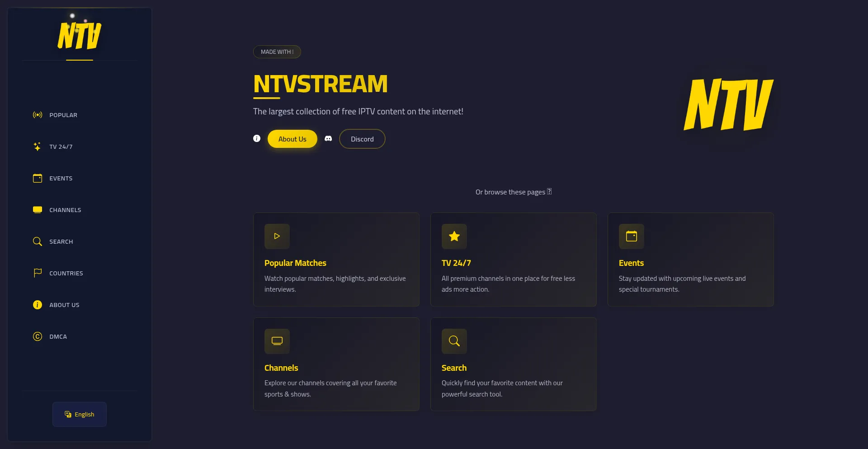
Task: Click 'Quickly find your favorite content' description
Action: click(502, 388)
